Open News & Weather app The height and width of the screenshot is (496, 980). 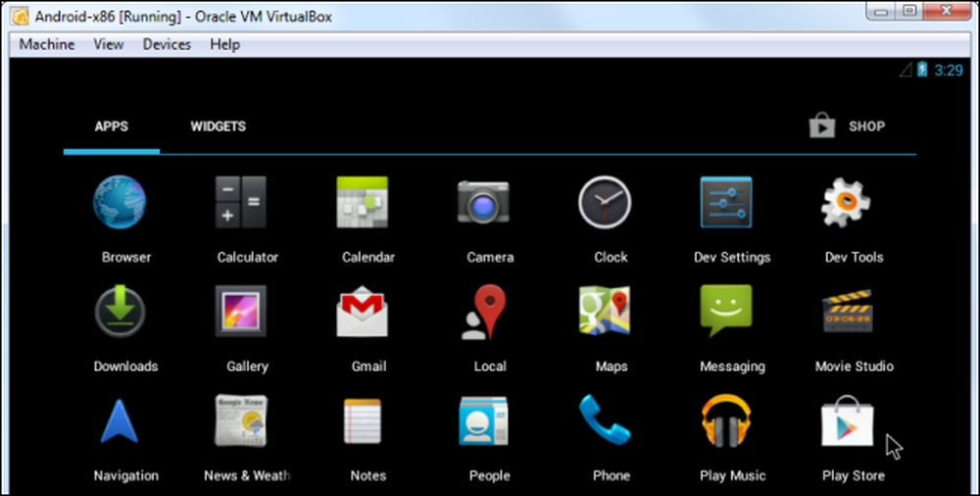click(241, 421)
